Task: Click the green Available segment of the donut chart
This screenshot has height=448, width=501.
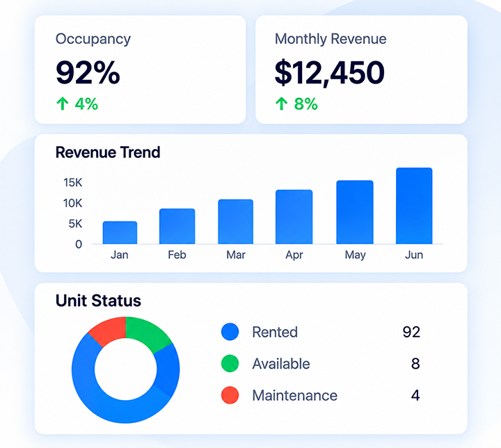Action: 145,333
